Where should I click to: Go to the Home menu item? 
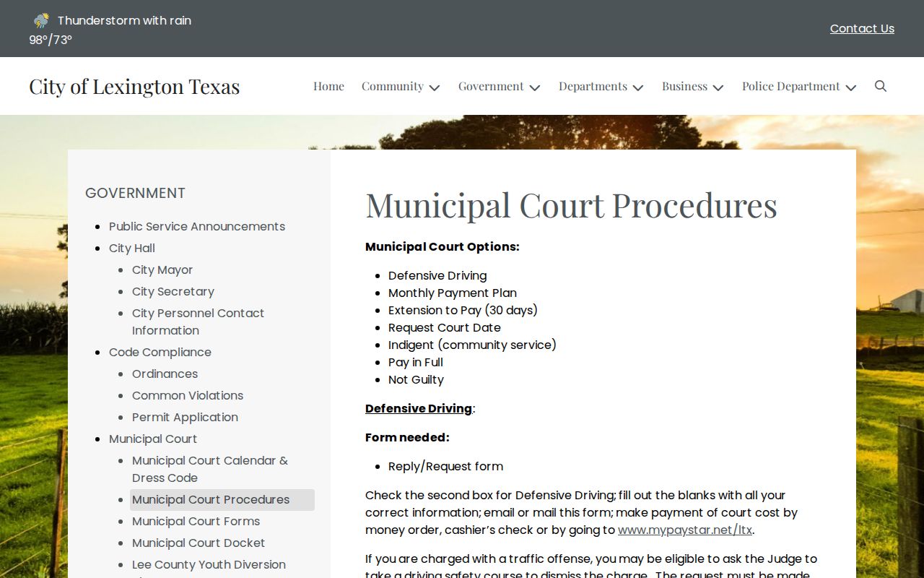pos(328,86)
